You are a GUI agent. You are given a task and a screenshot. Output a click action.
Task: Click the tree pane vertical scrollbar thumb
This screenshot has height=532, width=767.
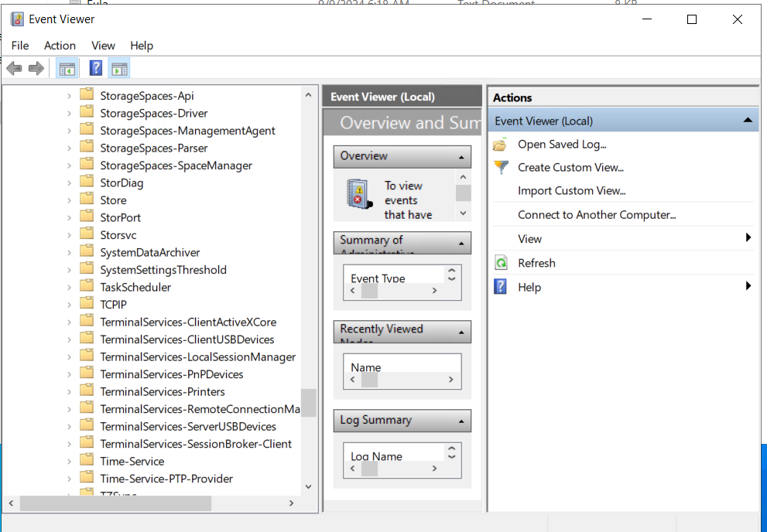308,403
